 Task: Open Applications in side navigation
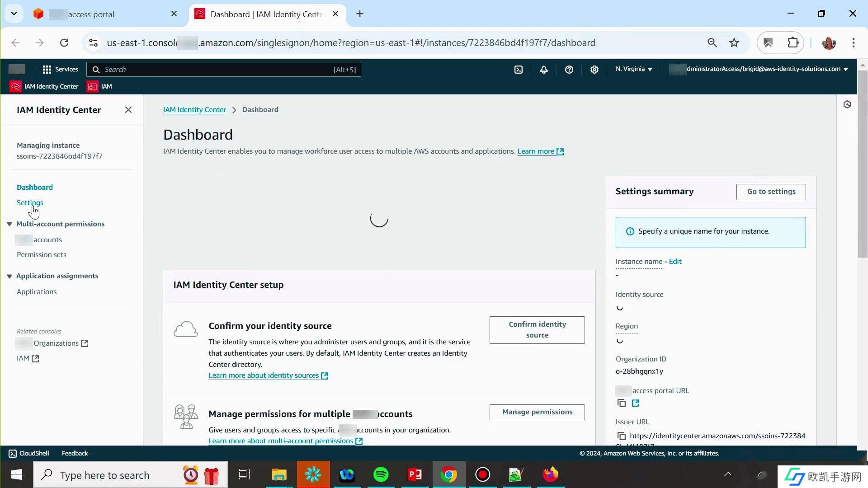click(37, 292)
